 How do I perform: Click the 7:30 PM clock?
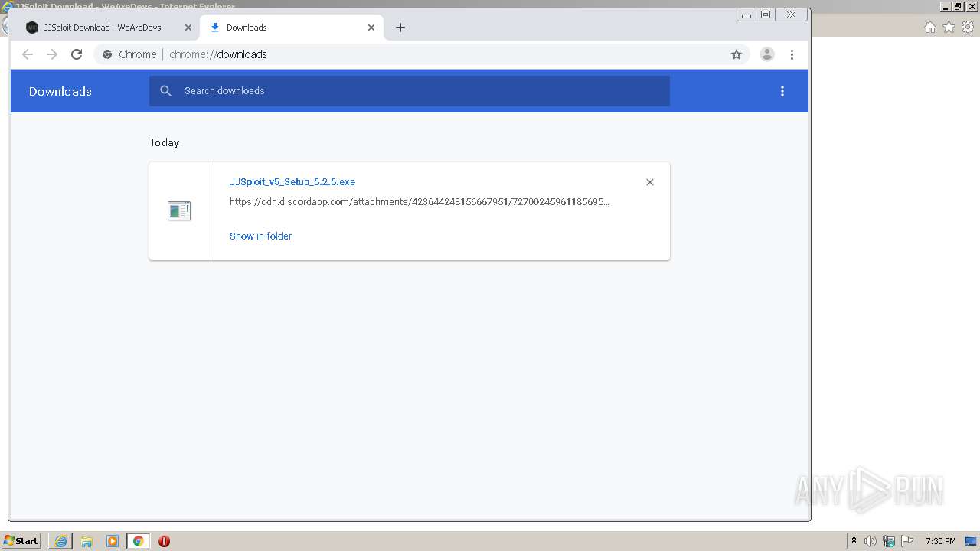pyautogui.click(x=940, y=541)
